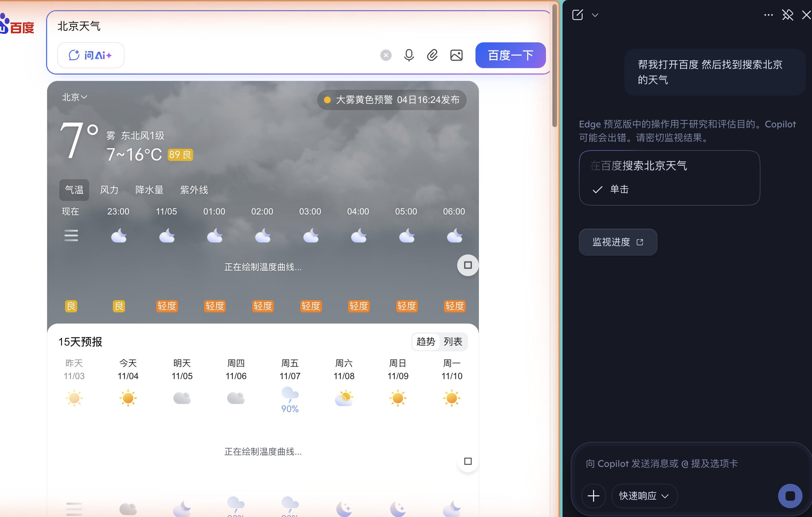Image resolution: width=812 pixels, height=517 pixels.
Task: Expand chevron next to new chat icon
Action: tap(595, 15)
